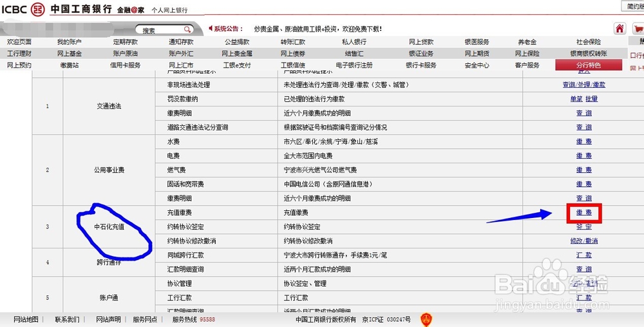This screenshot has height=327, width=644.
Task: Open the 账户外汇 menu
Action: 181,54
